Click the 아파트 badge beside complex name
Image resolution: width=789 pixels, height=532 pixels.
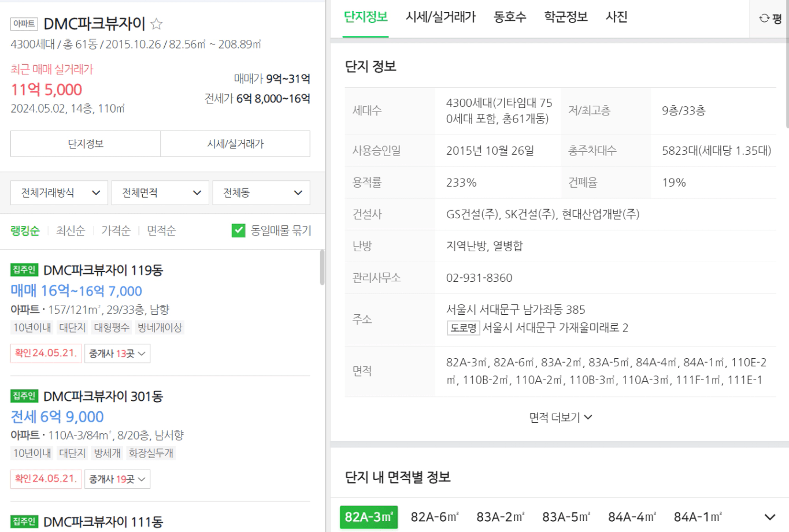coord(24,24)
